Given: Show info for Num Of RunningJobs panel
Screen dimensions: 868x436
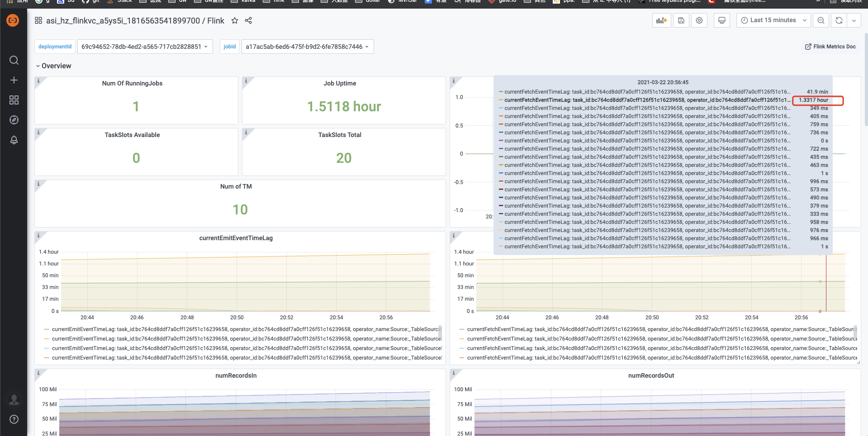Looking at the screenshot, I should [38, 81].
